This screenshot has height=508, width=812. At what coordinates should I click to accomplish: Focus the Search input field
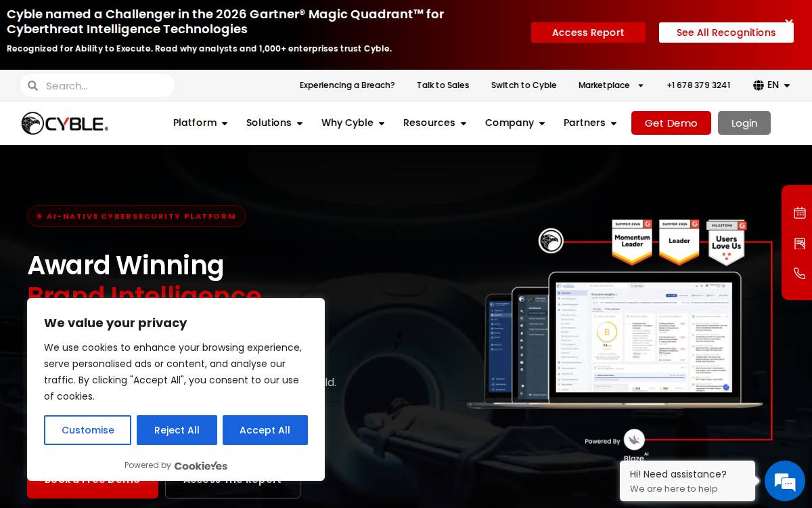107,86
